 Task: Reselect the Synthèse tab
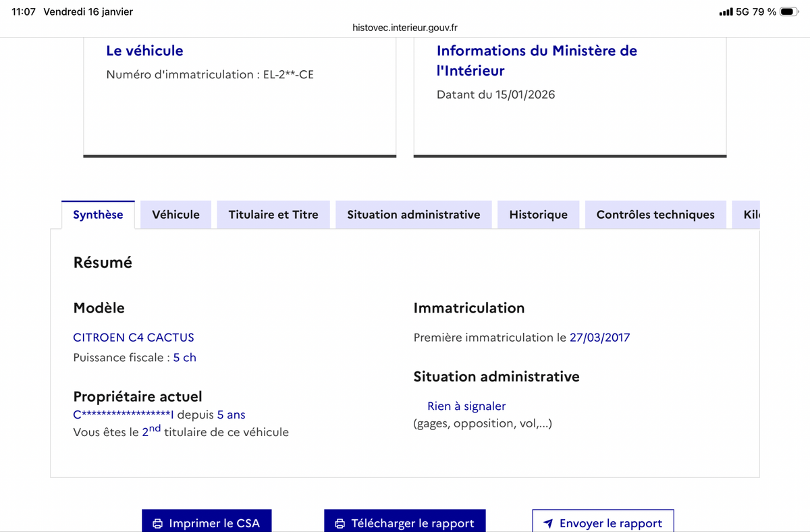point(98,214)
